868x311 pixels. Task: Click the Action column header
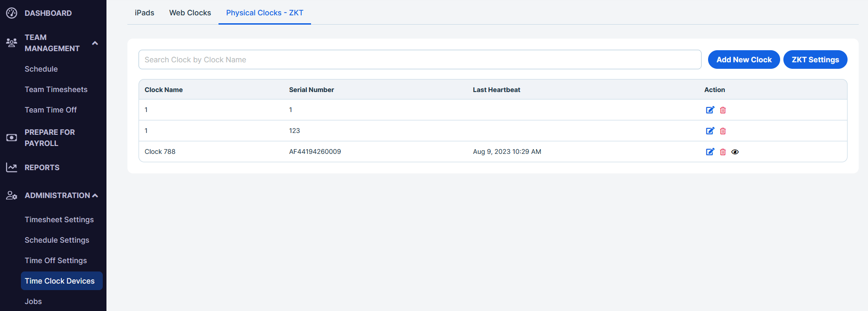pos(715,90)
